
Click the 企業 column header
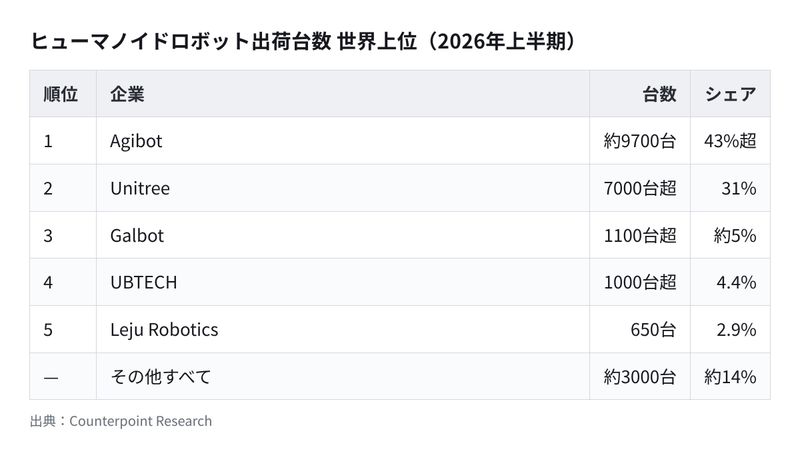[x=128, y=94]
